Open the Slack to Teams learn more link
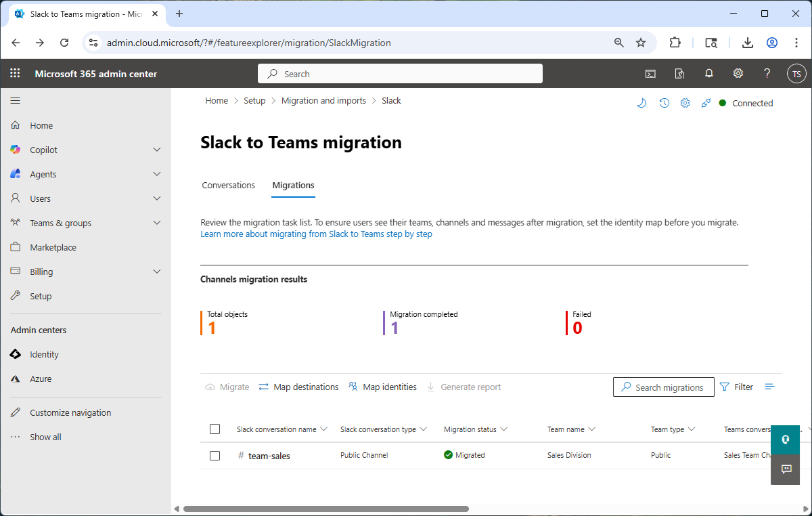This screenshot has width=812, height=516. (316, 233)
